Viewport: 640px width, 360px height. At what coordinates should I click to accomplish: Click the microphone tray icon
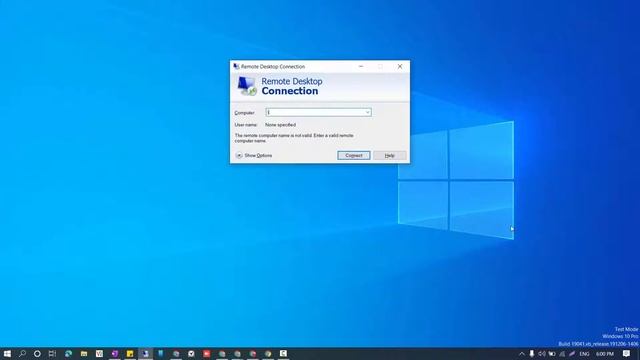click(x=531, y=354)
